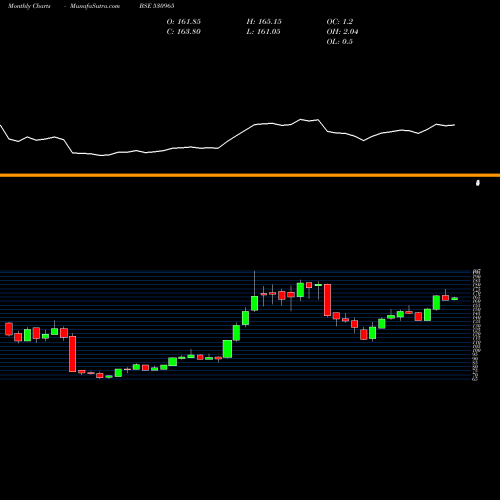Click the close value 'C: 163.80'
This screenshot has height=500, width=500.
[184, 32]
